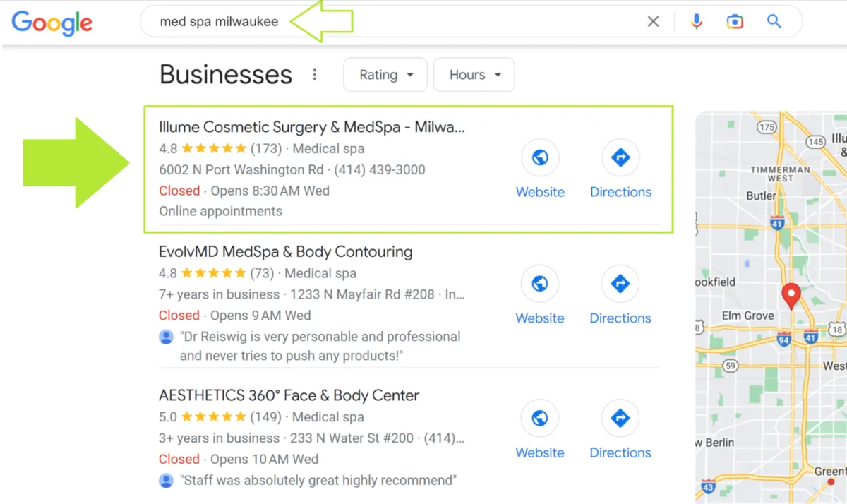Click Opens 9 AM Wed hours text
This screenshot has height=504, width=847.
[x=260, y=316]
